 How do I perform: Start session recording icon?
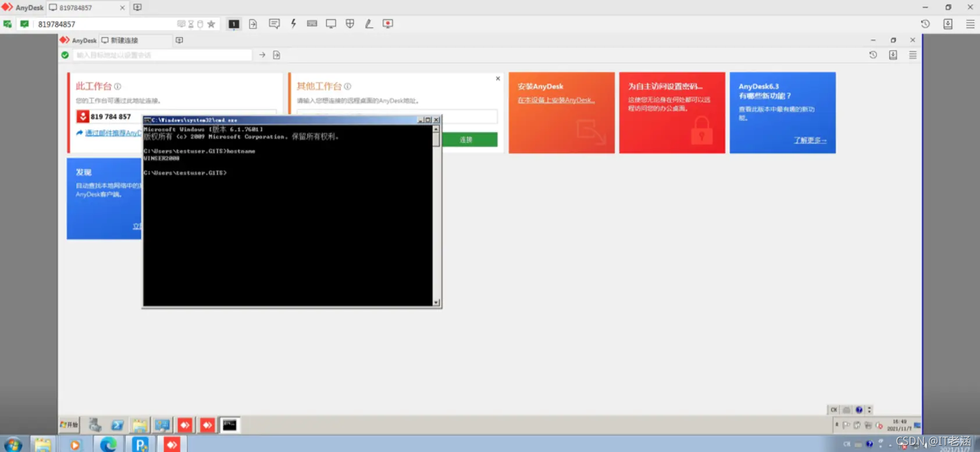click(x=388, y=24)
